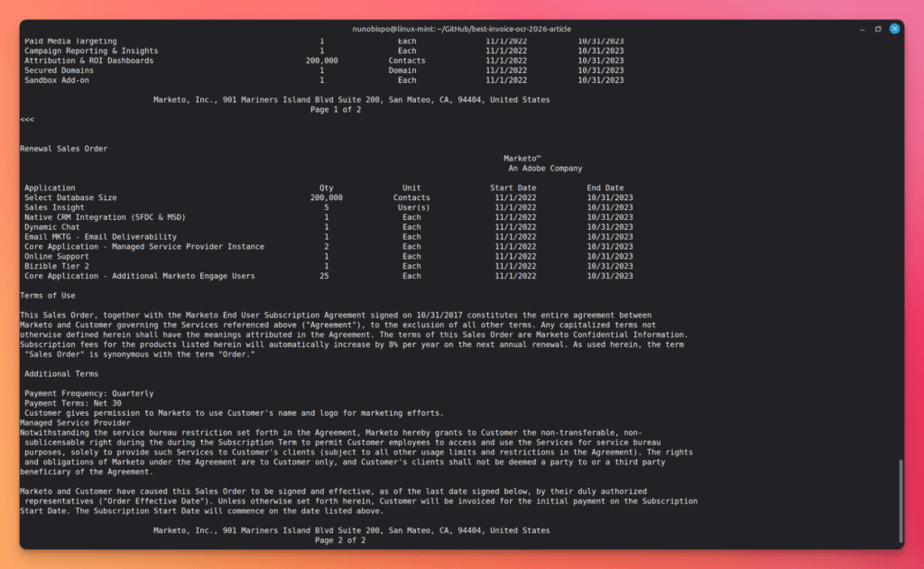The image size is (924, 569).
Task: Click the "Campaign Reporting & Insights" row name
Action: [91, 50]
